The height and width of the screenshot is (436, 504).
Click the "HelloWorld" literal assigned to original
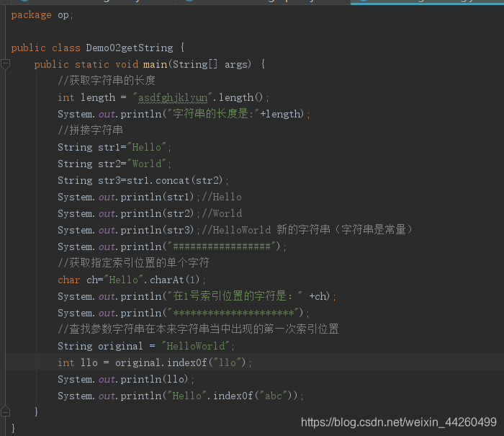(x=195, y=347)
